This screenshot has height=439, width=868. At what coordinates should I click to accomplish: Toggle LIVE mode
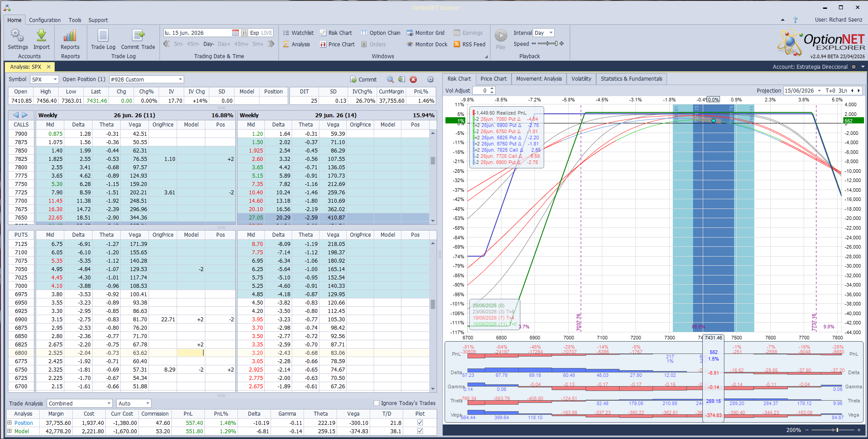pyautogui.click(x=267, y=33)
